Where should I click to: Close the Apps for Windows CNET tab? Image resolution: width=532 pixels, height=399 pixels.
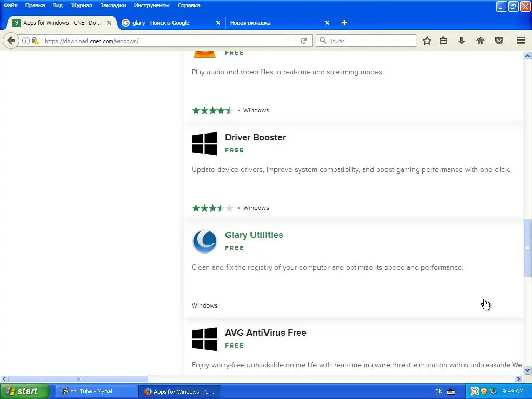(109, 23)
